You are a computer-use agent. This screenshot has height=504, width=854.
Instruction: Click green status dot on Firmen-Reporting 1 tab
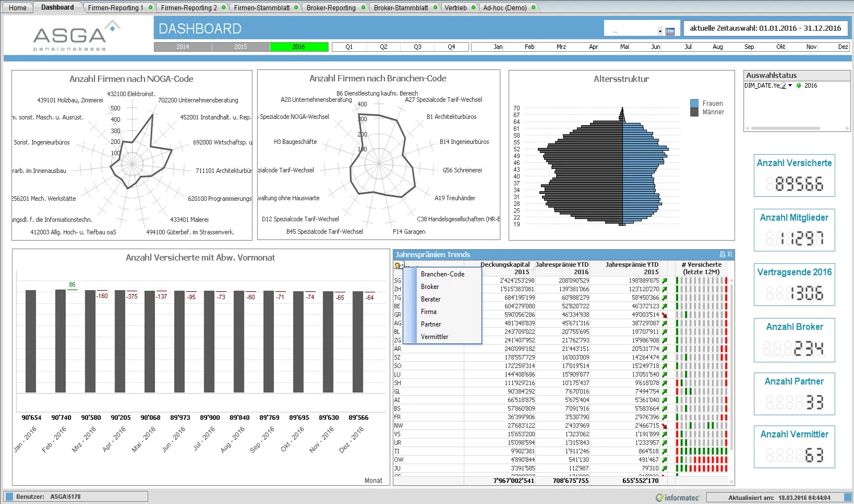point(150,7)
